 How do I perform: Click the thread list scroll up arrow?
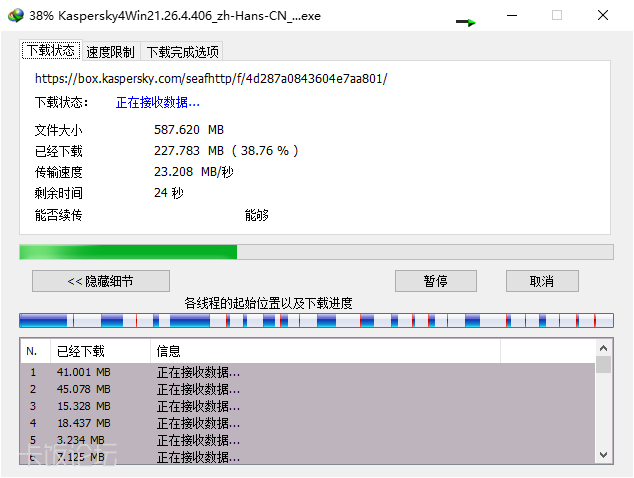pos(603,348)
